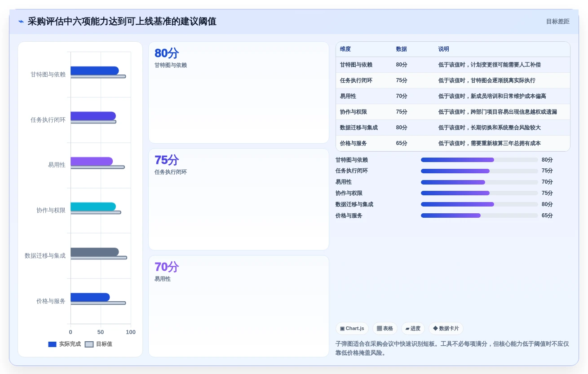Image resolution: width=588 pixels, height=374 pixels.
Task: Click the 甘特图与依赖 progress bar
Action: 479,160
